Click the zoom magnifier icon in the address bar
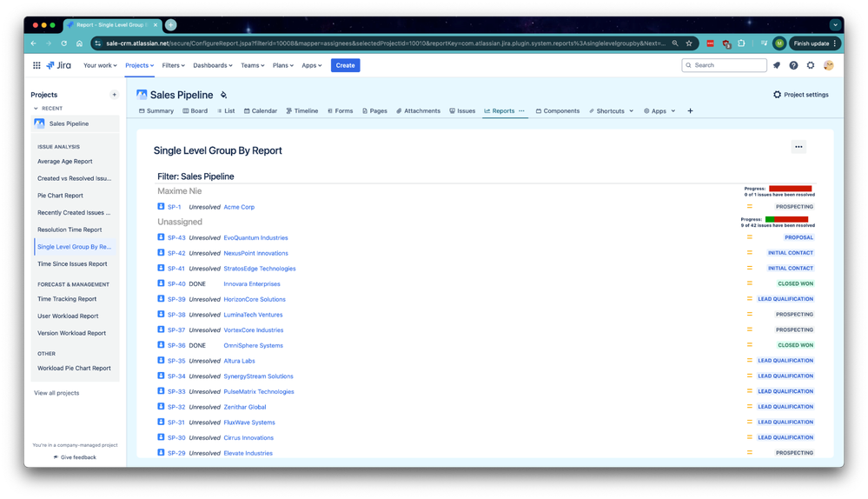 pyautogui.click(x=675, y=43)
